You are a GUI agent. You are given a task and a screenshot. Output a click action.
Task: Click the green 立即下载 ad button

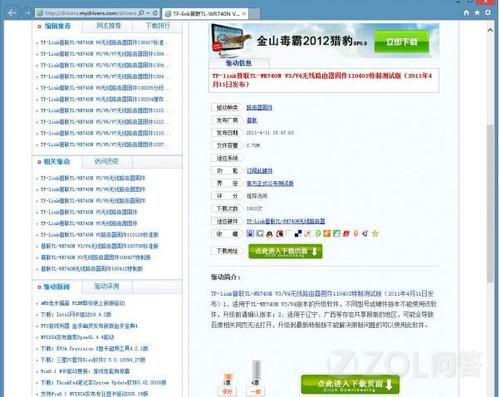click(x=401, y=42)
